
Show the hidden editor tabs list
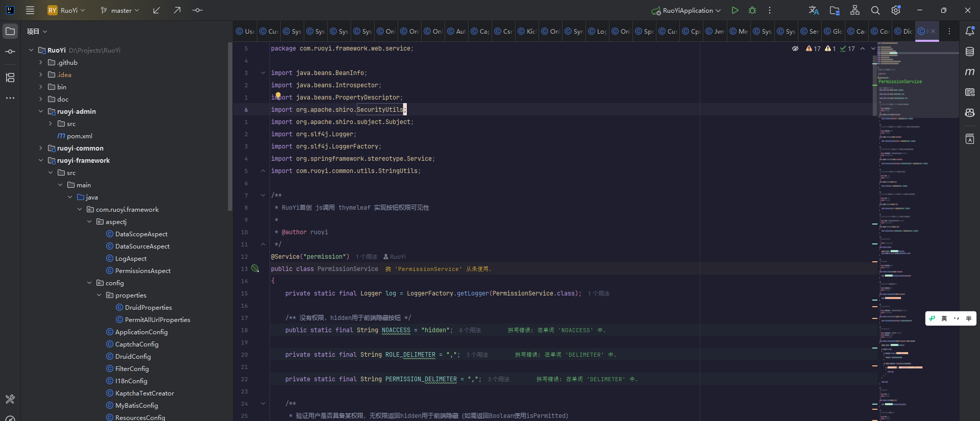[x=949, y=31]
